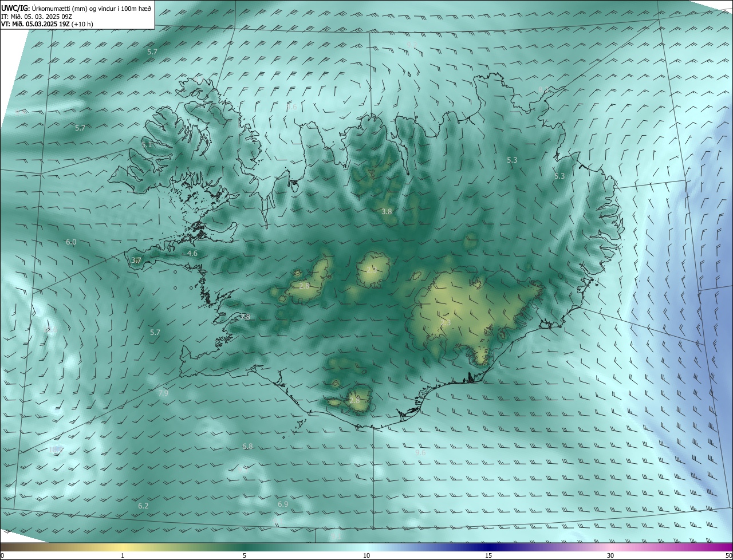Click the 3.7 value label on the map
733x560 pixels.
[x=136, y=261]
